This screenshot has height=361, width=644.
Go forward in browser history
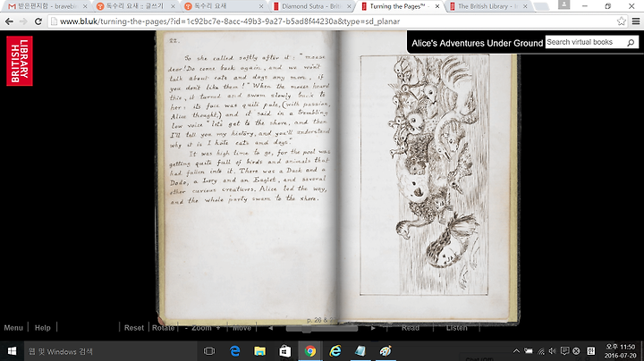click(x=23, y=21)
